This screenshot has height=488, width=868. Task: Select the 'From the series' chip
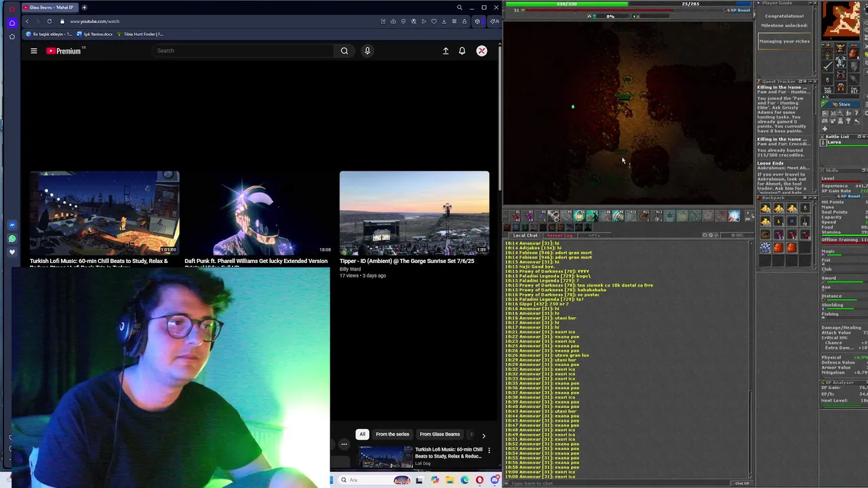393,434
